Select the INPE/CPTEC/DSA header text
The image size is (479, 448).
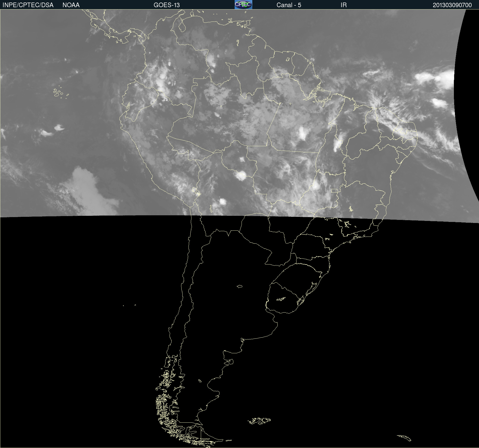point(28,5)
